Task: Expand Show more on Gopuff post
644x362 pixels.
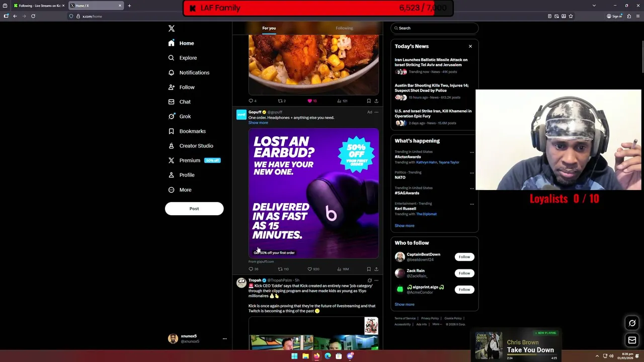Action: 258,123
